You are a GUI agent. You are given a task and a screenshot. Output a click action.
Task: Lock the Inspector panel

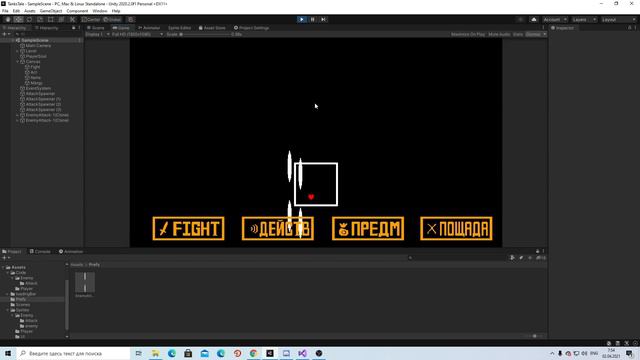630,28
